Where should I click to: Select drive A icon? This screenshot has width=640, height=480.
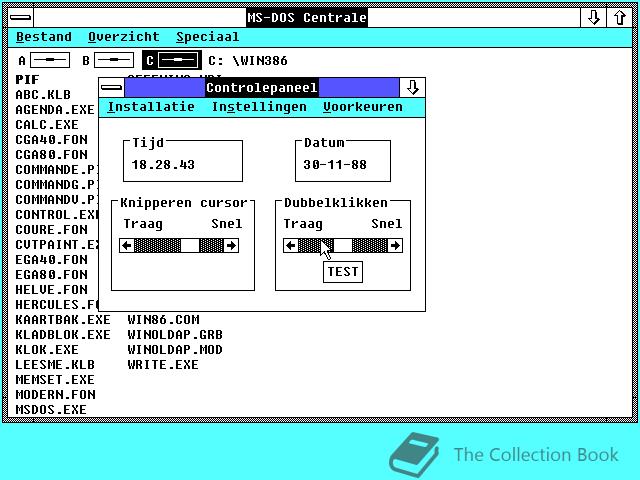[50, 60]
